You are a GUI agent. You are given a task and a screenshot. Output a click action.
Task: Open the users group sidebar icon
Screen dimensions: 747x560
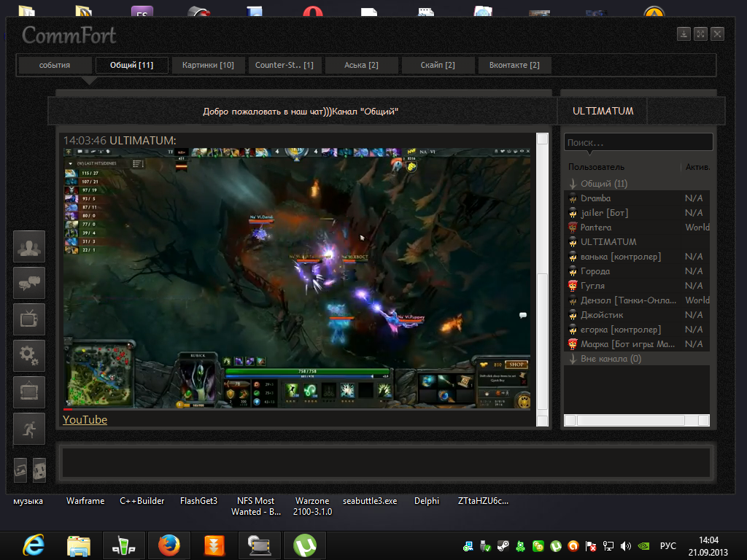[29, 246]
